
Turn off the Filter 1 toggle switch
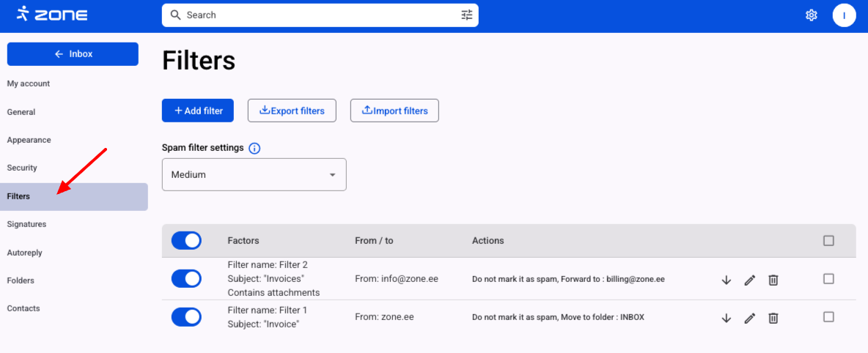[x=186, y=316]
